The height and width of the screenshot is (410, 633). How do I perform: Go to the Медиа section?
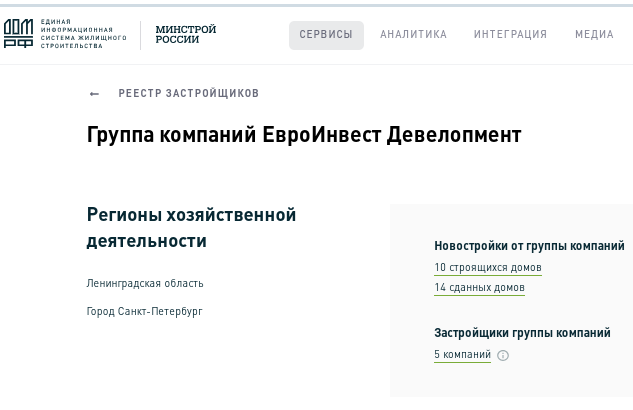click(594, 35)
